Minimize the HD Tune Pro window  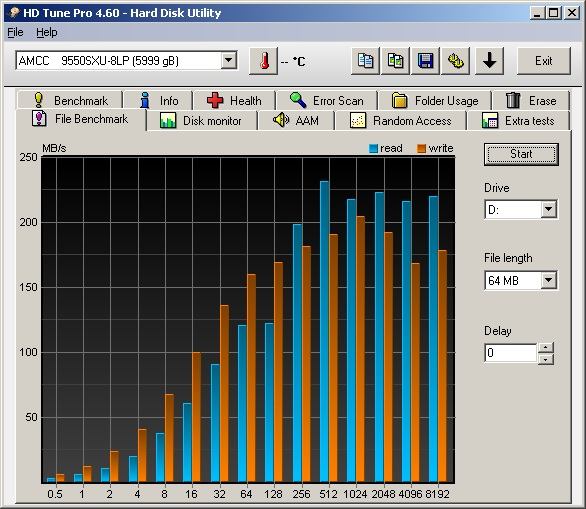pyautogui.click(x=537, y=13)
